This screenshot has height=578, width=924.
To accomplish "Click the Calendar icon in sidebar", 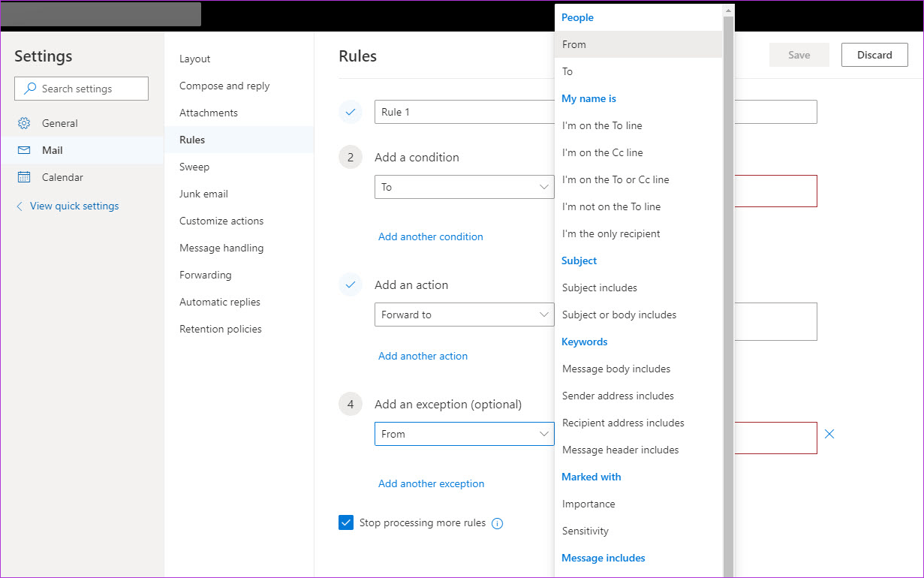I will pyautogui.click(x=24, y=177).
